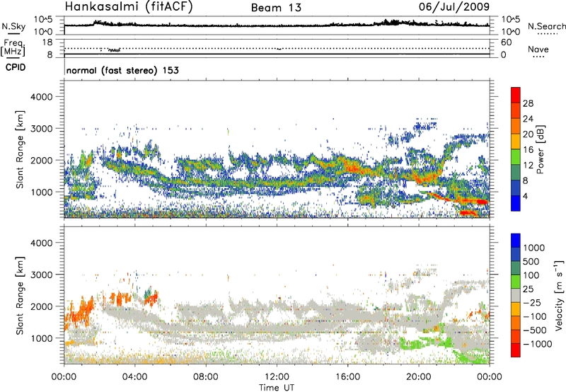
Task: Click the red top of power colorbar
Action: [x=516, y=95]
